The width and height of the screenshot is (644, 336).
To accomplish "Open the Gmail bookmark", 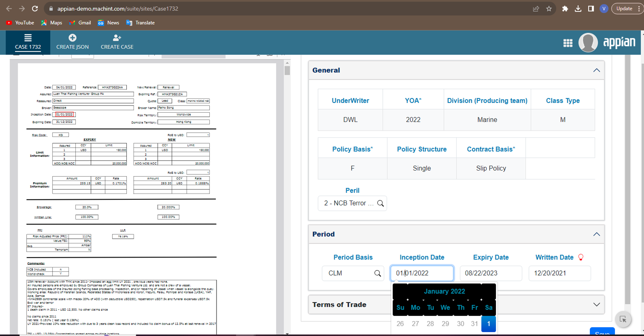I will (80, 23).
